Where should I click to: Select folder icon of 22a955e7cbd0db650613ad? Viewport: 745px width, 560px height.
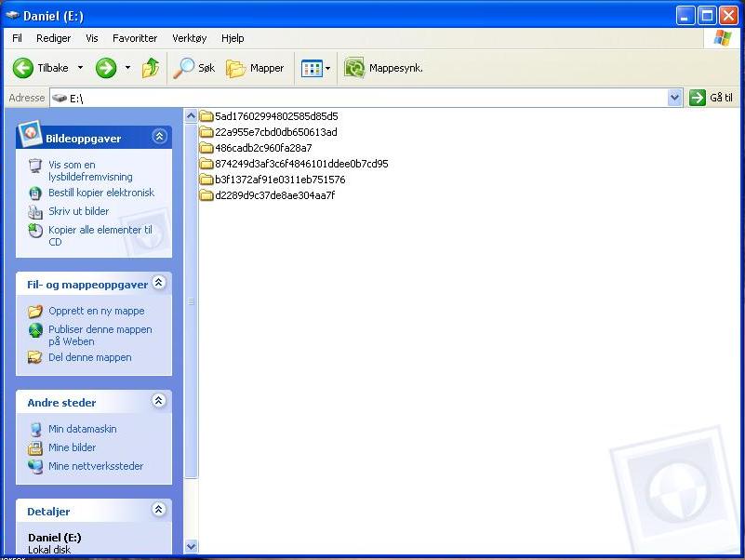(206, 132)
